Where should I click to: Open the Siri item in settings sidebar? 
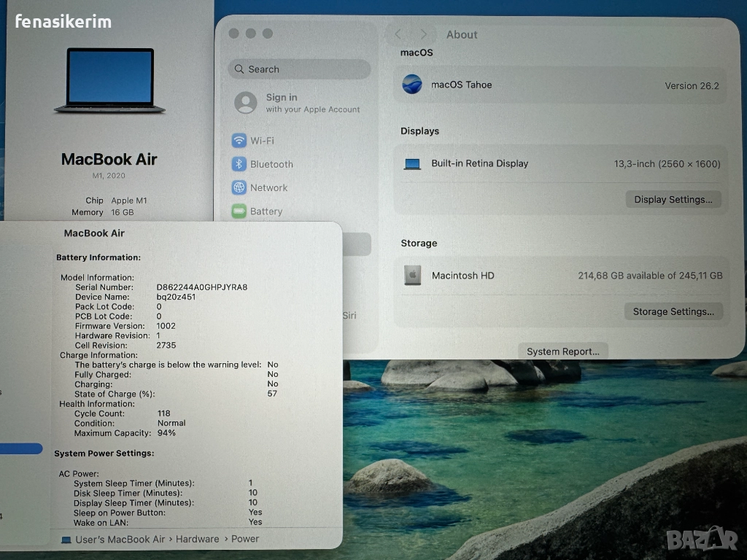349,316
